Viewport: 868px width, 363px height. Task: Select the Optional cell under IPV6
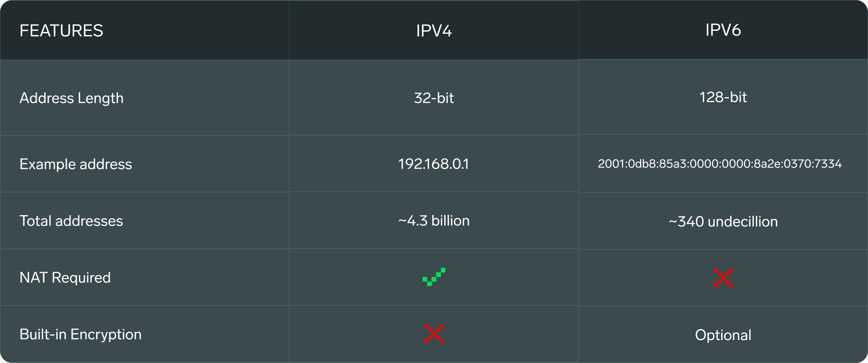pyautogui.click(x=723, y=335)
